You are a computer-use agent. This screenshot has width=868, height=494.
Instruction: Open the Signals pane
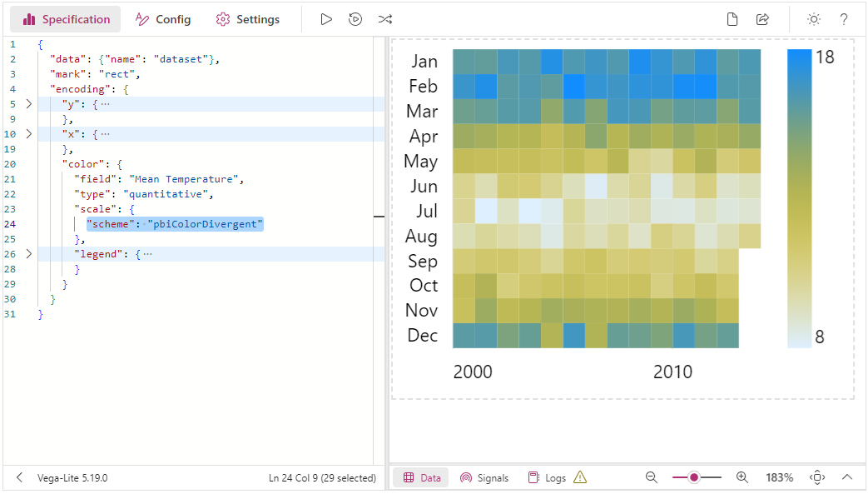pos(484,478)
